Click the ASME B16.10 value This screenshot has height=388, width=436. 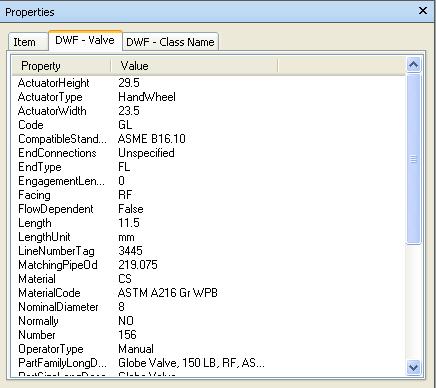coord(152,139)
